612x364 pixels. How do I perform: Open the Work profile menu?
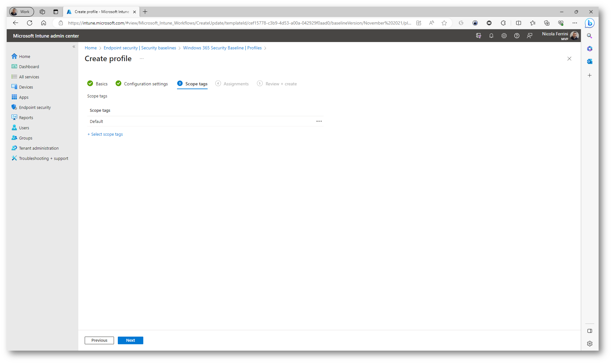(x=21, y=12)
